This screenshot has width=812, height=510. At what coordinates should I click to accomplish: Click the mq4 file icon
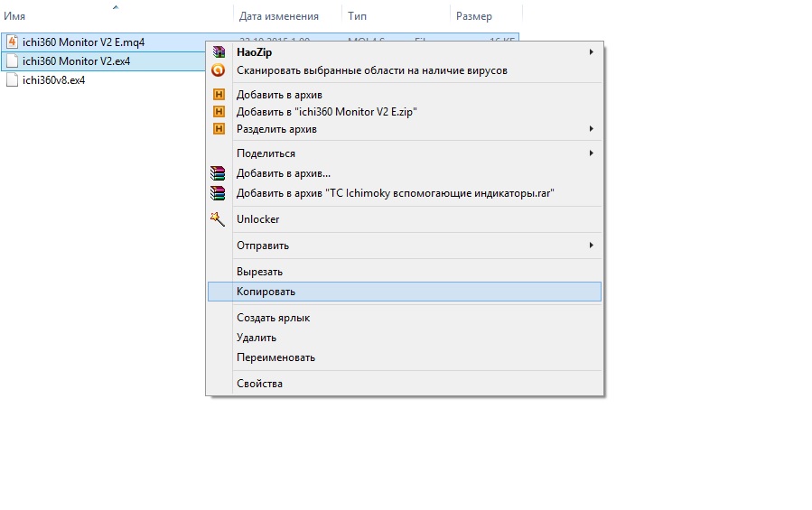[x=13, y=42]
